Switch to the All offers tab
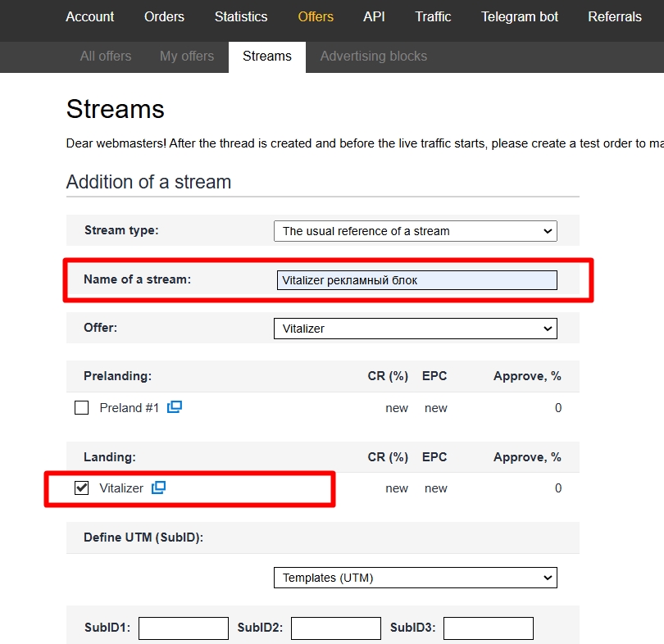664x644 pixels. [x=106, y=57]
